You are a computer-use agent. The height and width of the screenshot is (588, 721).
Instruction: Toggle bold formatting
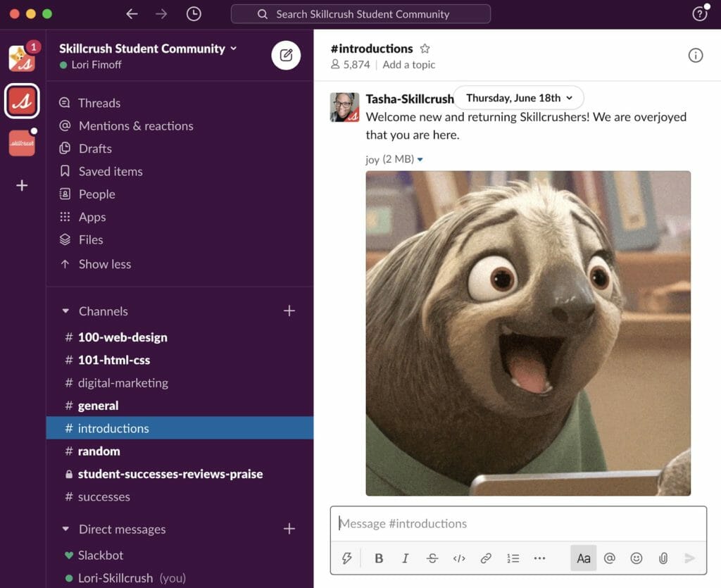pyautogui.click(x=379, y=558)
